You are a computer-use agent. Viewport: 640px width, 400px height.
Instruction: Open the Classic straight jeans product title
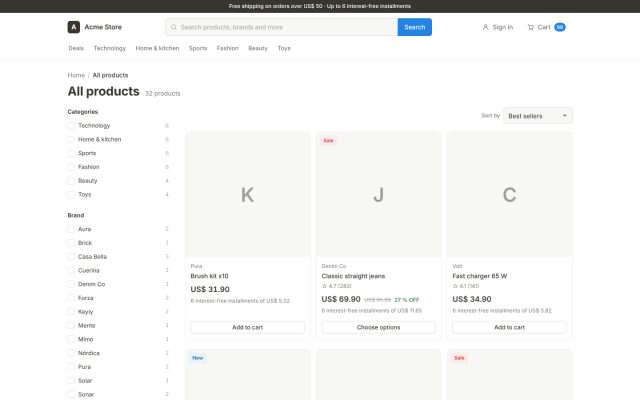click(x=353, y=276)
